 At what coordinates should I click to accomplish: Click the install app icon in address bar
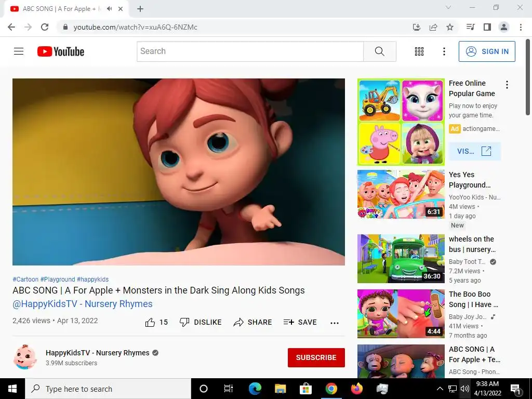click(417, 27)
